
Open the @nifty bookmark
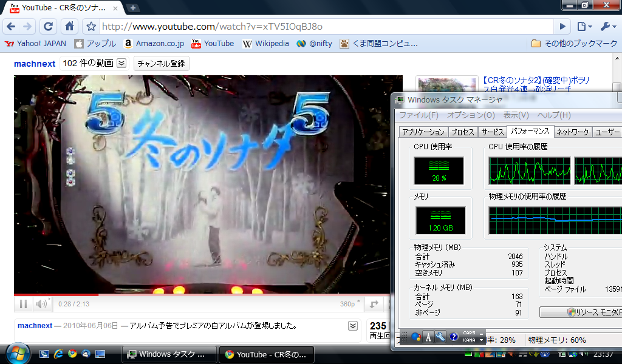click(x=315, y=44)
